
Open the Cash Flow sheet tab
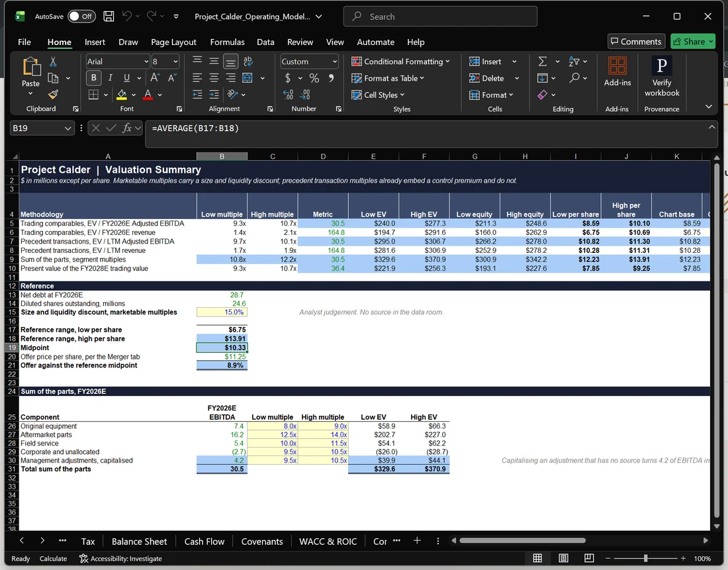(x=205, y=541)
